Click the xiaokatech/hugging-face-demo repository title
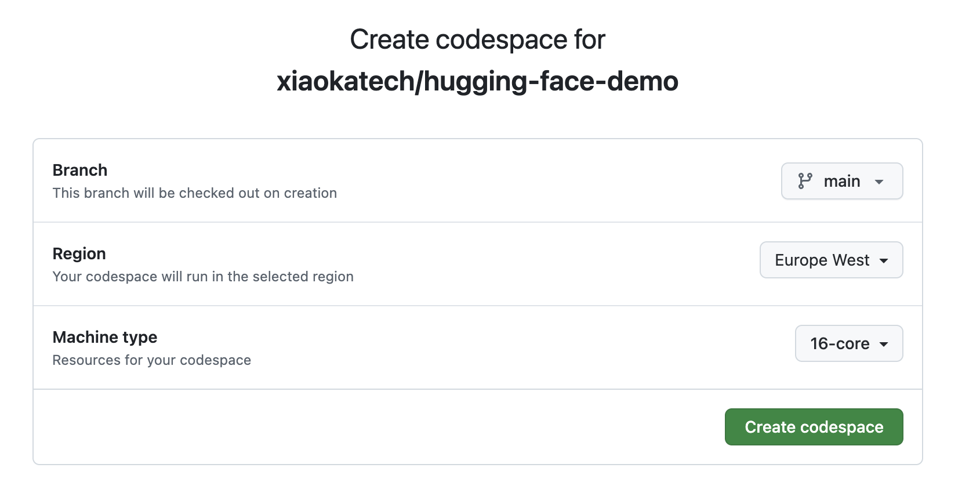This screenshot has height=493, width=980. pyautogui.click(x=477, y=81)
